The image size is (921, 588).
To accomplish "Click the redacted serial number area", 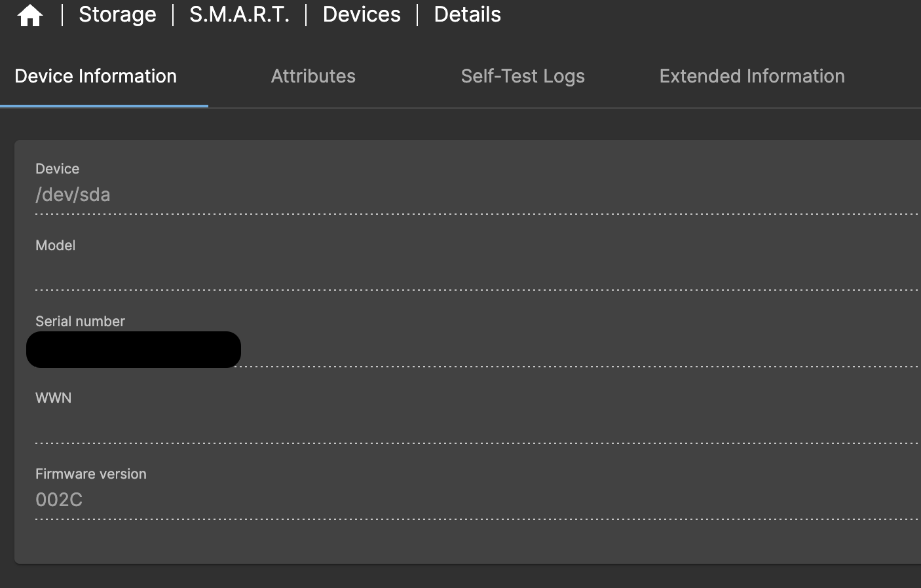I will coord(133,349).
